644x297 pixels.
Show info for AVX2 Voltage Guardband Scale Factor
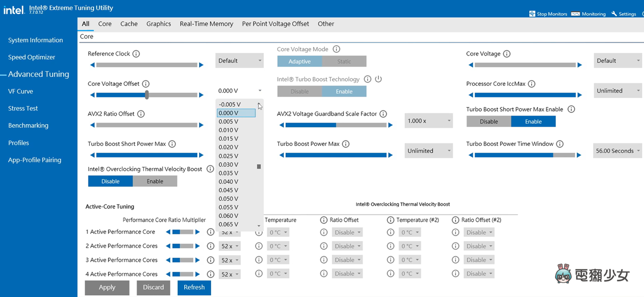[x=383, y=114]
